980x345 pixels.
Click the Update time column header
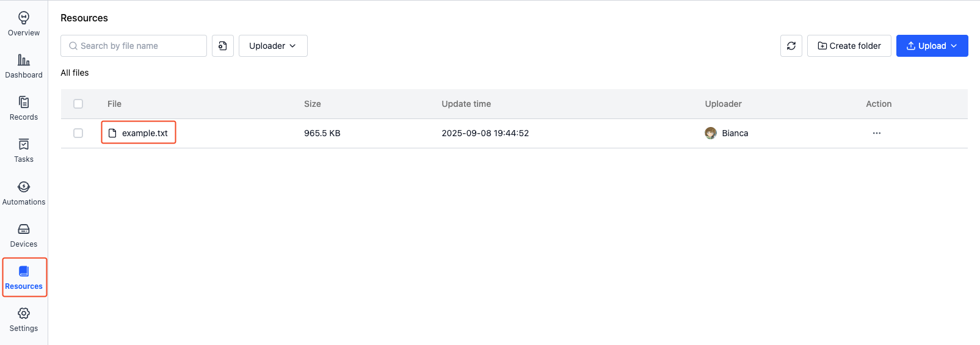click(466, 104)
